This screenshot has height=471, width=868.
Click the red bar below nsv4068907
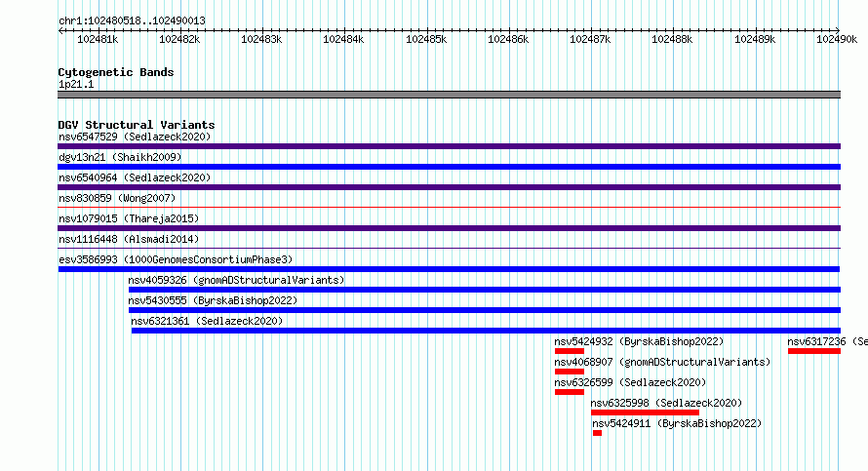(x=569, y=372)
